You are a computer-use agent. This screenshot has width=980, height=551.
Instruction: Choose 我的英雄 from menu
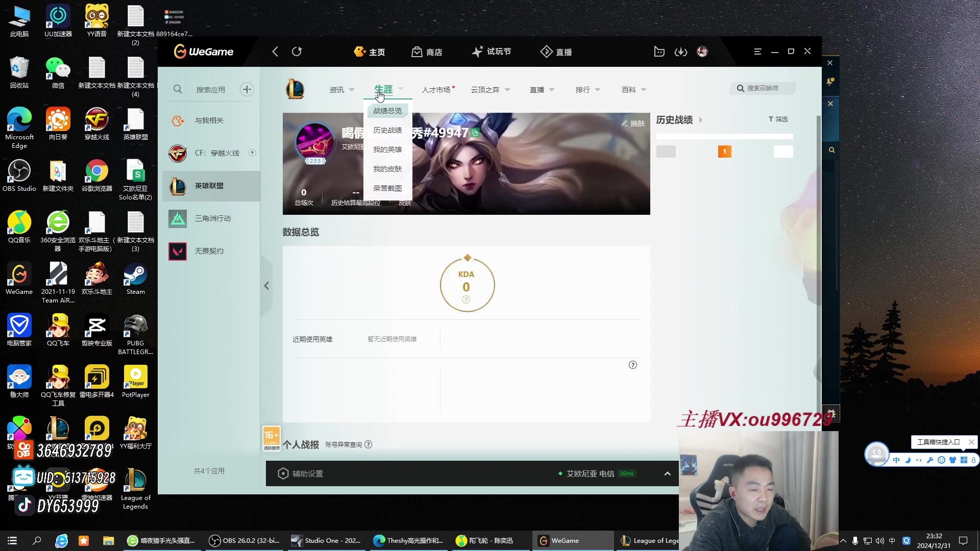click(387, 149)
